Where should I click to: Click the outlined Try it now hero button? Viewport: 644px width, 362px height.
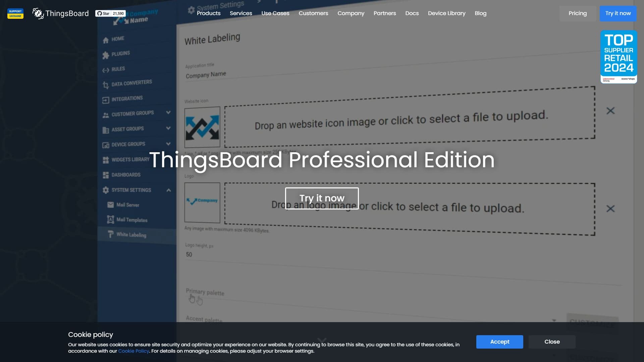pos(322,198)
